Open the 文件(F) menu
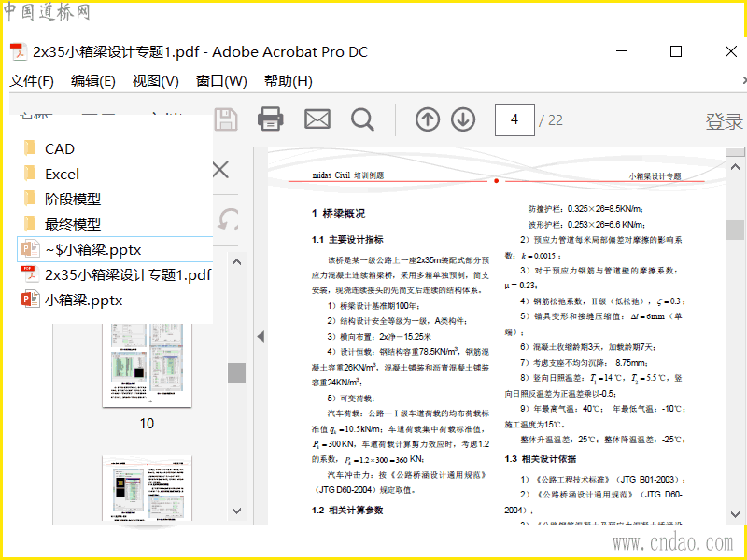 [32, 81]
